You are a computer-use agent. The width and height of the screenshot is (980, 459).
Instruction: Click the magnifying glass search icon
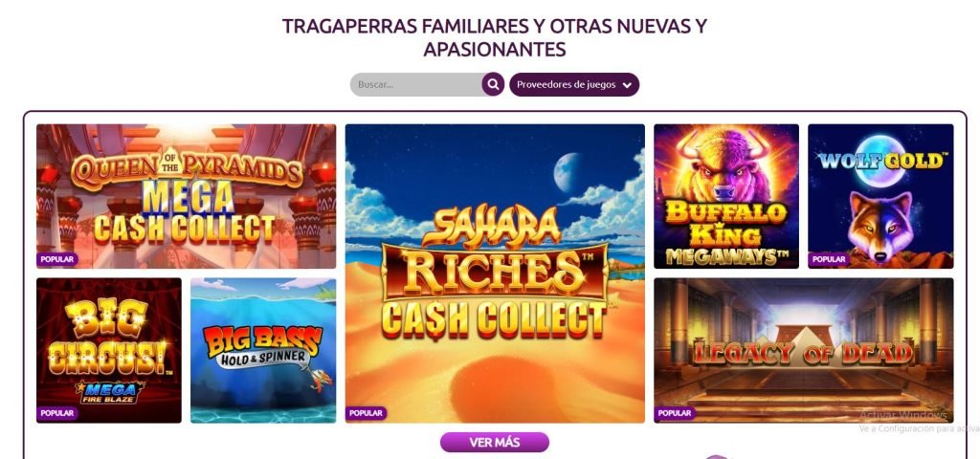pos(493,84)
